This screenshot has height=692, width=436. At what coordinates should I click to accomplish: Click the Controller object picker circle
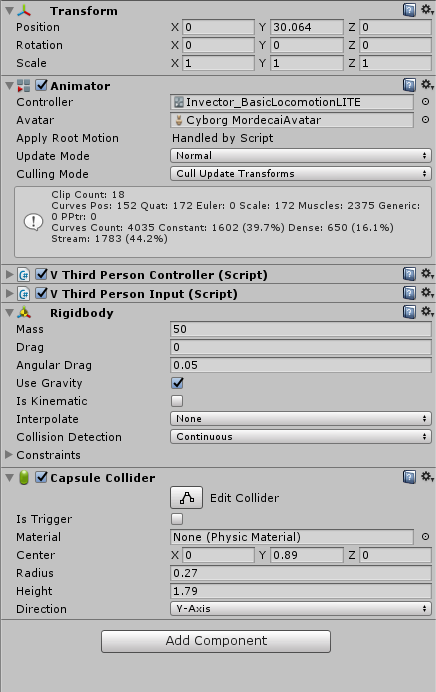click(x=425, y=102)
